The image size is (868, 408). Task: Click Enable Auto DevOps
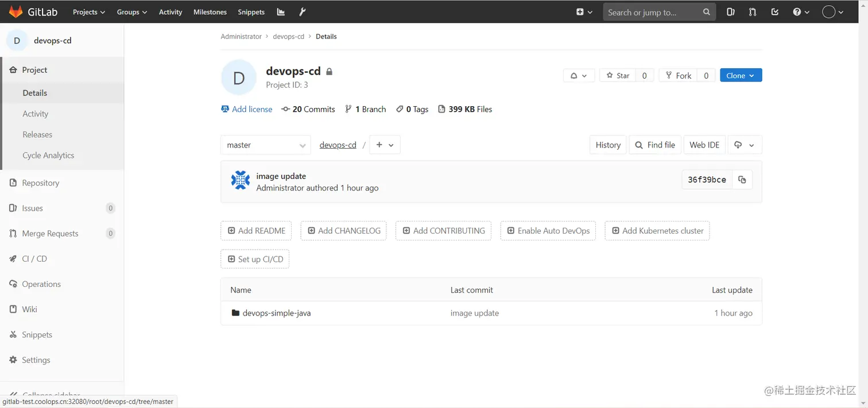pyautogui.click(x=548, y=231)
